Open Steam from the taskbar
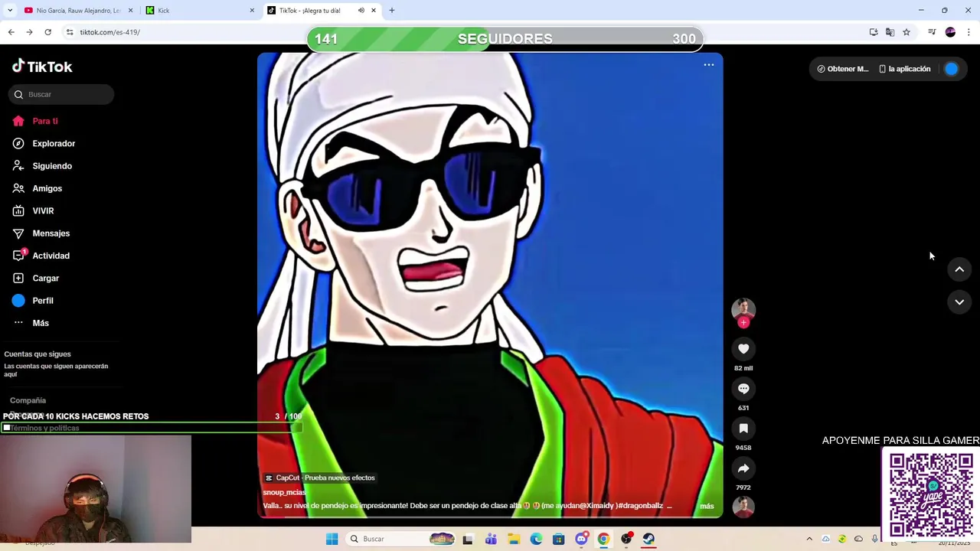Viewport: 980px width, 551px height. click(x=648, y=540)
